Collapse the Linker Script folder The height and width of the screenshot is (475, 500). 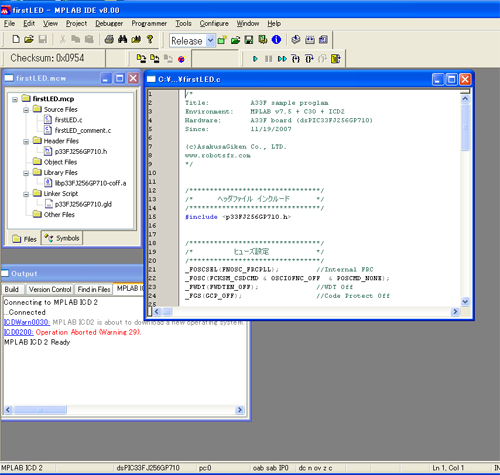26,194
